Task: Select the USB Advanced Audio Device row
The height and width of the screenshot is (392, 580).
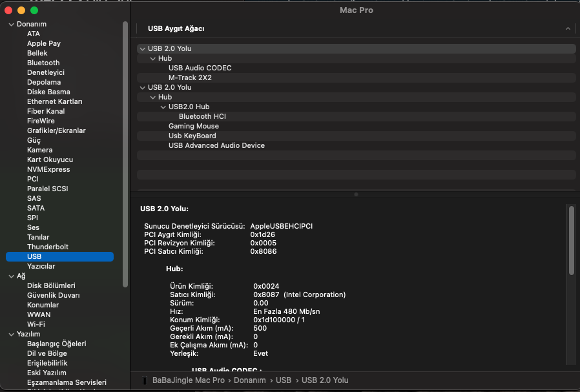Action: [357, 146]
